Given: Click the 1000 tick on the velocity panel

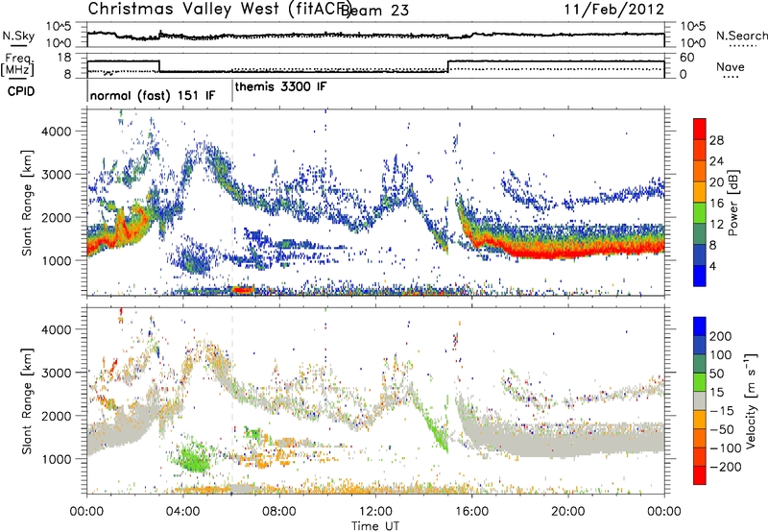Looking at the screenshot, I should pyautogui.click(x=57, y=459).
